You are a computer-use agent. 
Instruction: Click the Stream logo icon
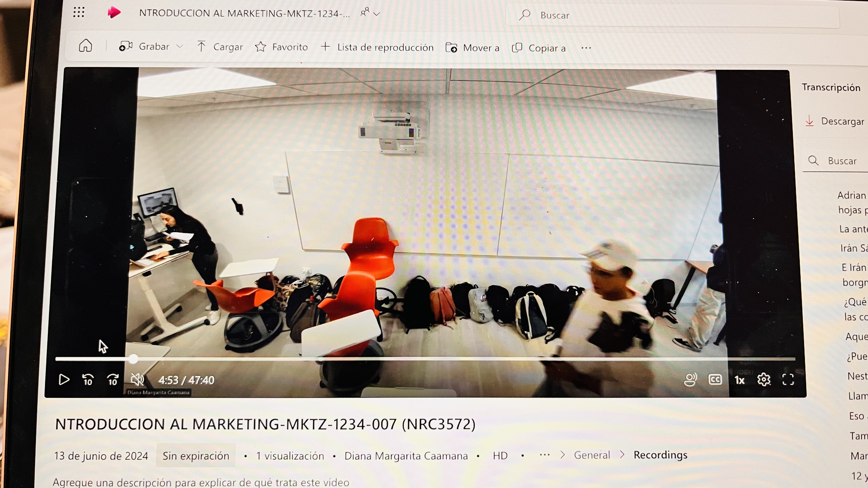(x=114, y=13)
